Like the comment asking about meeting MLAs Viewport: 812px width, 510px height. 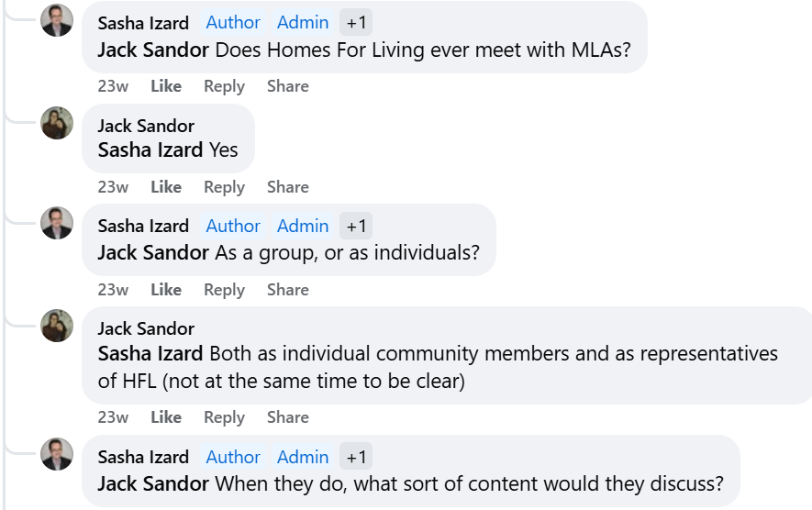(x=166, y=86)
